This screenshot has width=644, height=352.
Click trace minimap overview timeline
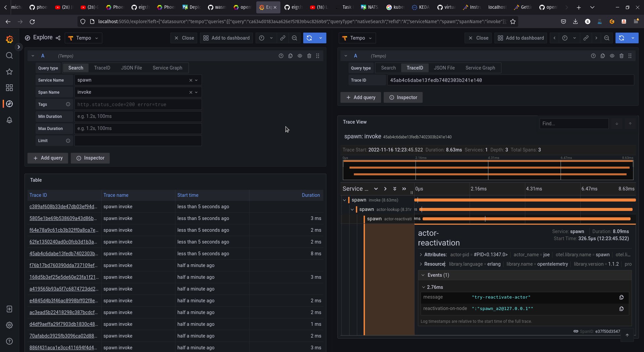point(488,170)
